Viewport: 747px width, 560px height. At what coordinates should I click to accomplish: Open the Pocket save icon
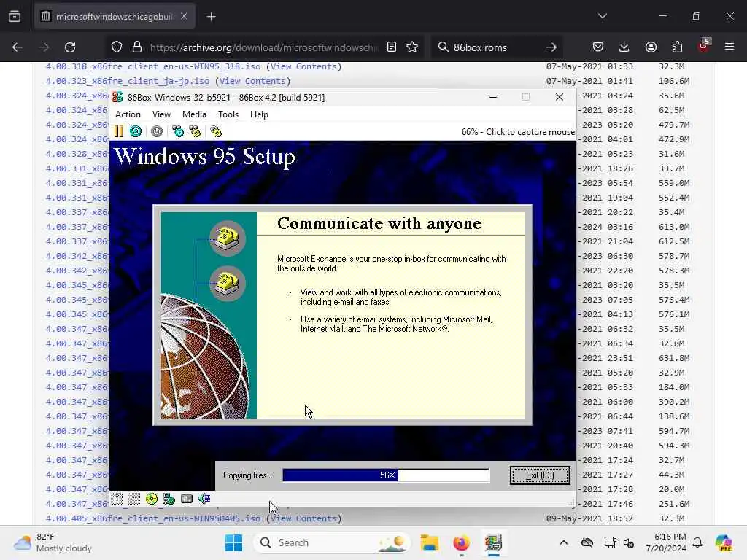click(598, 47)
